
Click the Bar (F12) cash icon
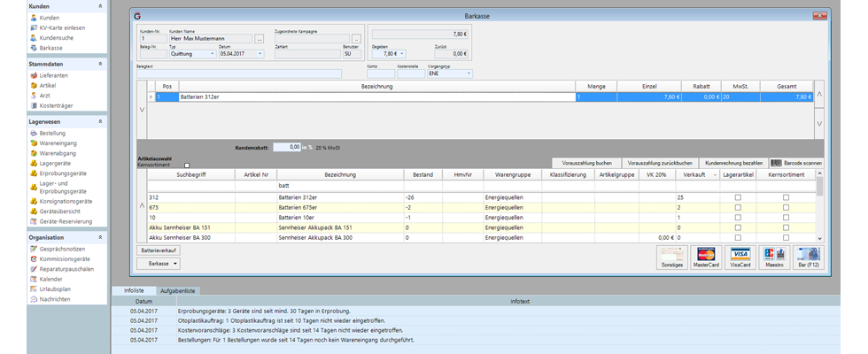point(808,258)
